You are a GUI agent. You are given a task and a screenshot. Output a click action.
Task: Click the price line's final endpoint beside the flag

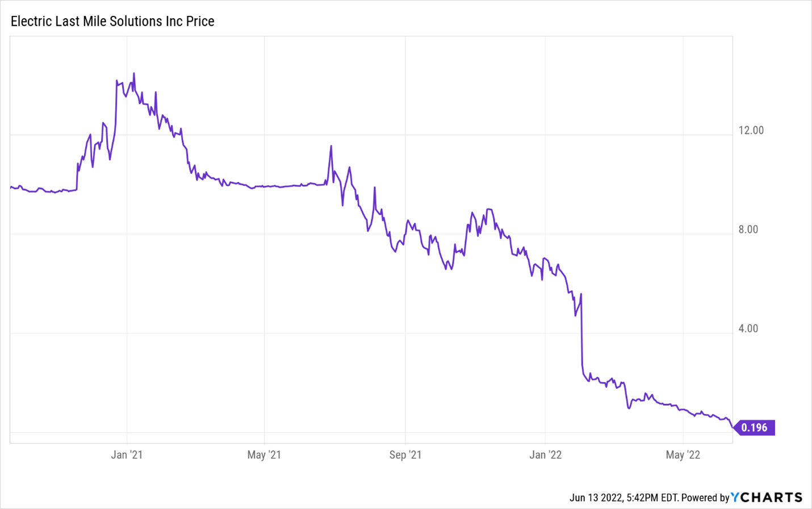pos(732,427)
